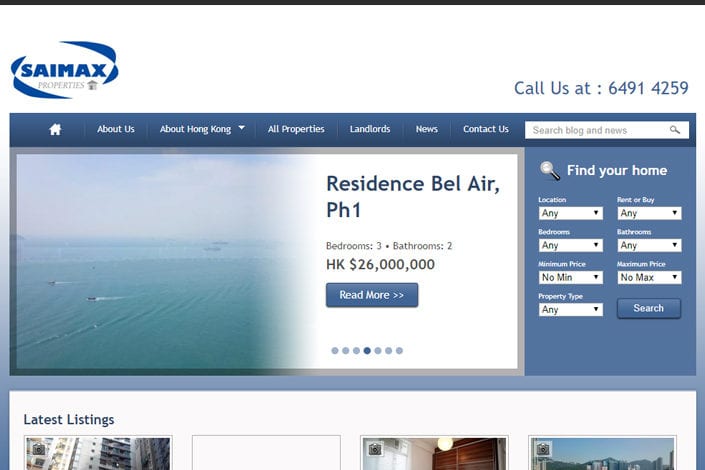Open the Rent or Buy dropdown

[649, 213]
